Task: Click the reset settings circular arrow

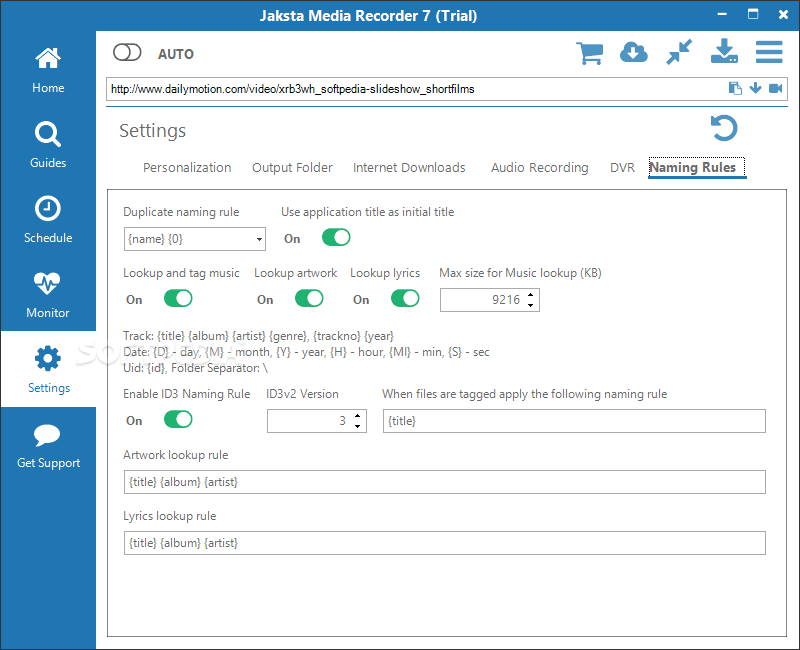Action: 724,128
